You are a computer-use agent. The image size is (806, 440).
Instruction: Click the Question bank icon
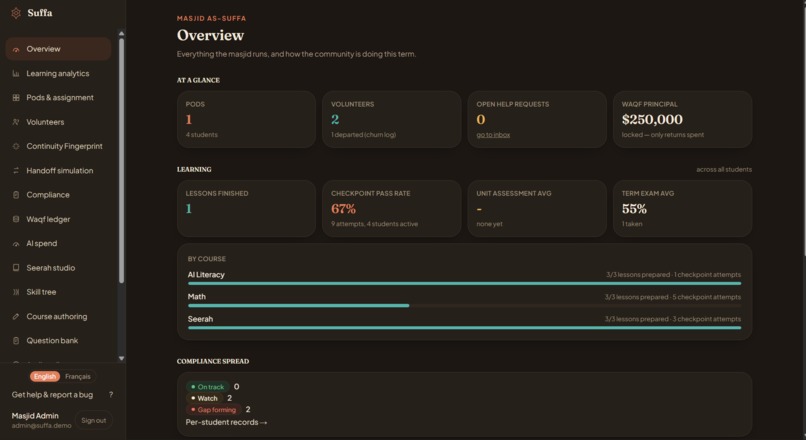tap(16, 341)
